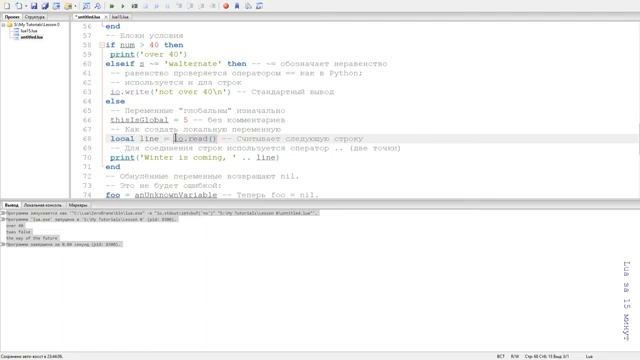This screenshot has height=360, width=640.
Task: Click the 'else' keyword on line 64
Action: tap(115, 101)
